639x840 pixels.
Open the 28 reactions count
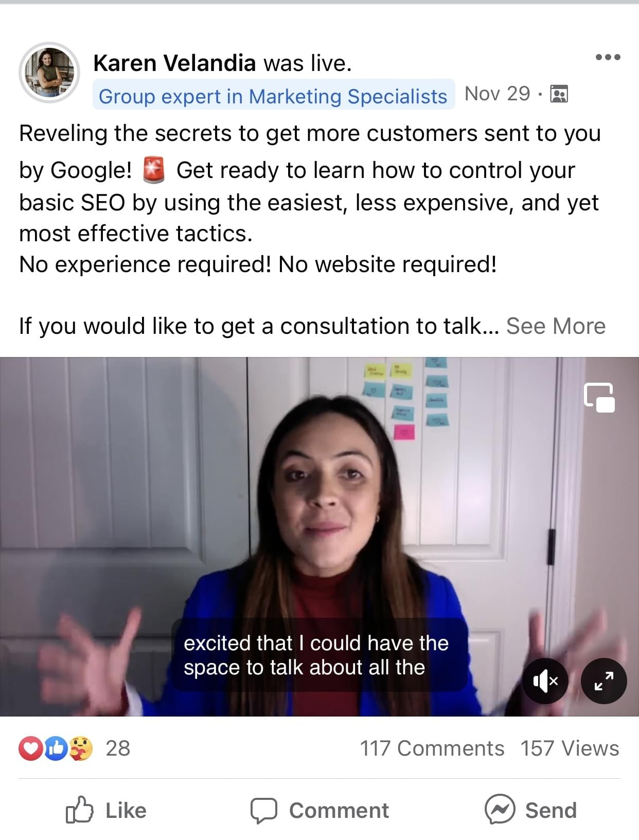[118, 748]
